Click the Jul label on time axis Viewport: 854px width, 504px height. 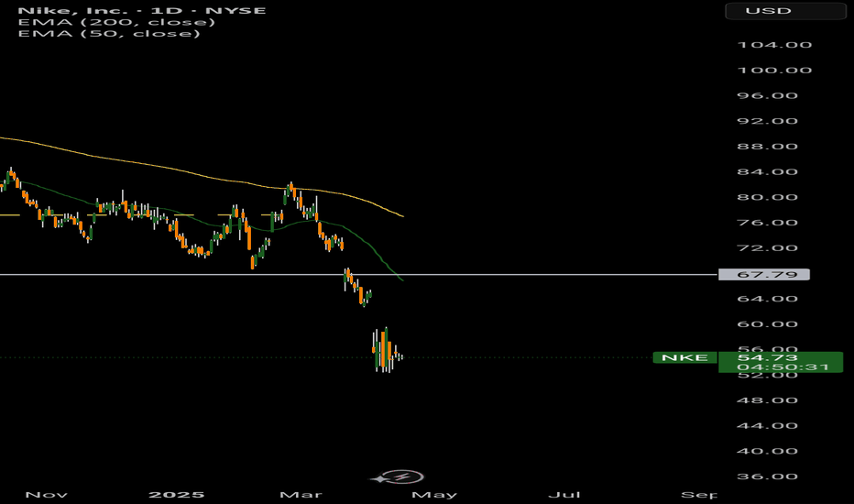(564, 495)
